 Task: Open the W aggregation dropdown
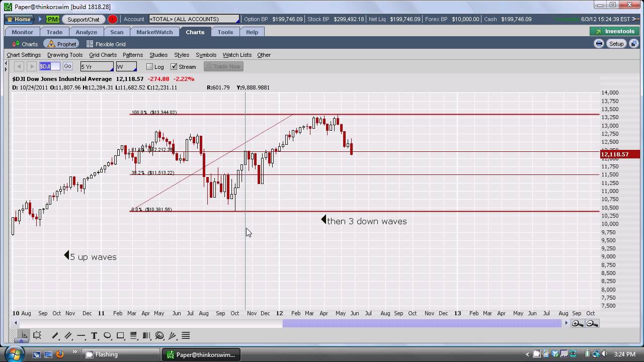[126, 66]
